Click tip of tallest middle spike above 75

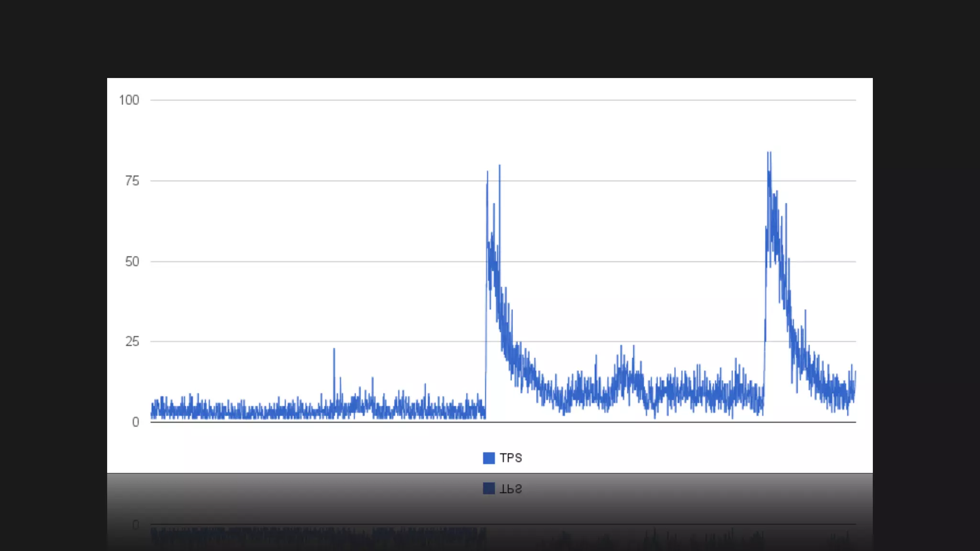click(x=500, y=166)
